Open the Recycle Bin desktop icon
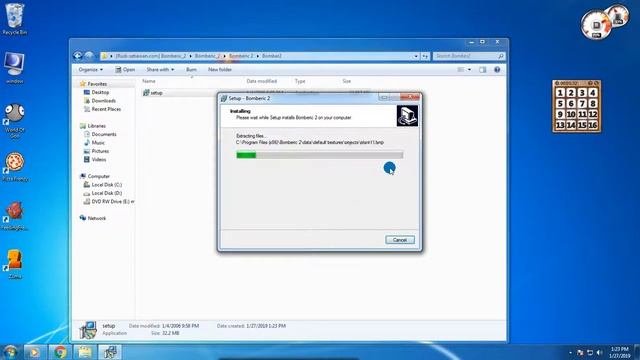The width and height of the screenshot is (640, 360). (15, 19)
